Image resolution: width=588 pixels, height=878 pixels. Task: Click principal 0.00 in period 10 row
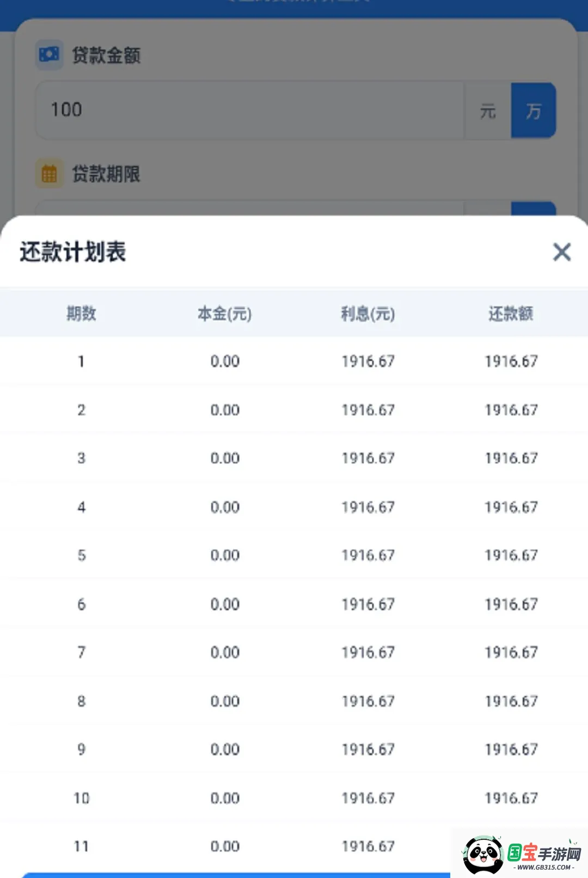[225, 799]
